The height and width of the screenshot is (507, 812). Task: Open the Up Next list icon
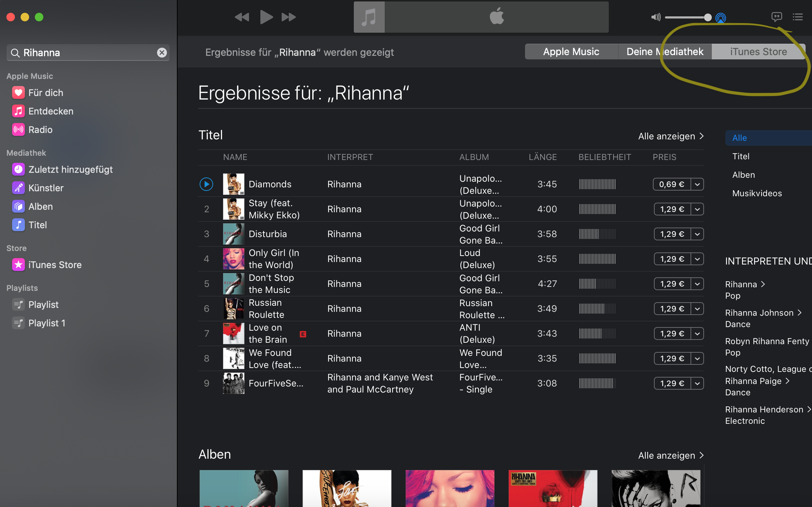797,17
